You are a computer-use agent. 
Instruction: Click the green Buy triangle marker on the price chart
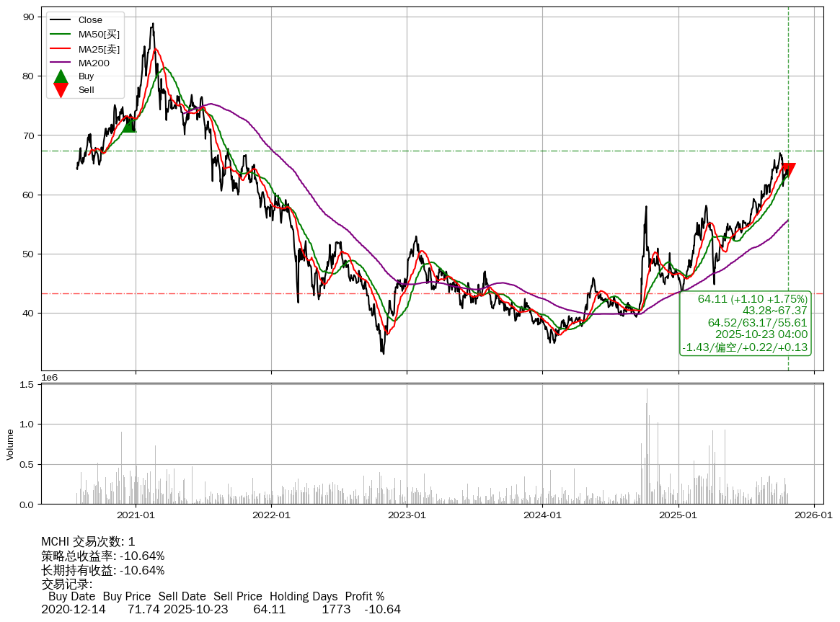[128, 125]
